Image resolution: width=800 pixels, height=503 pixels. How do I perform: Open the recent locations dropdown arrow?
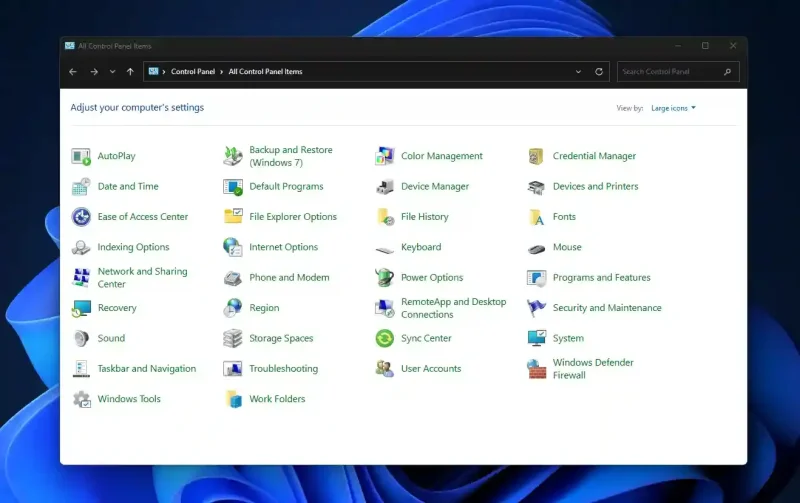(x=112, y=72)
